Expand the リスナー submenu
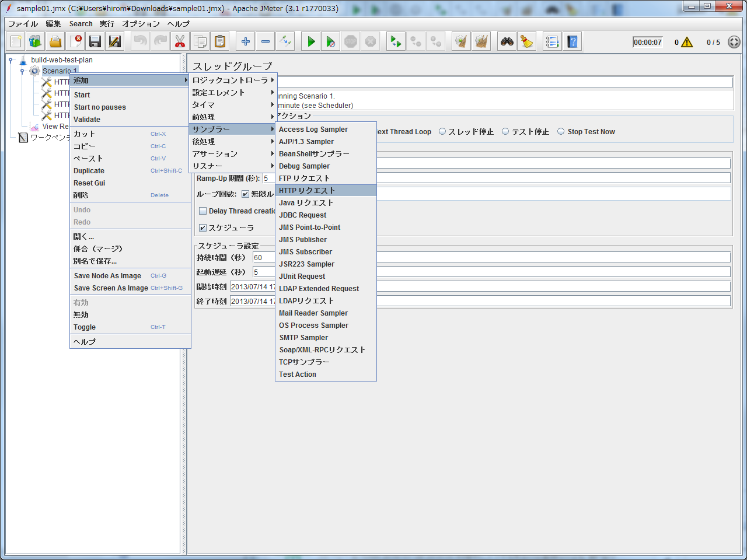Screen dimensions: 747x560 coord(233,166)
